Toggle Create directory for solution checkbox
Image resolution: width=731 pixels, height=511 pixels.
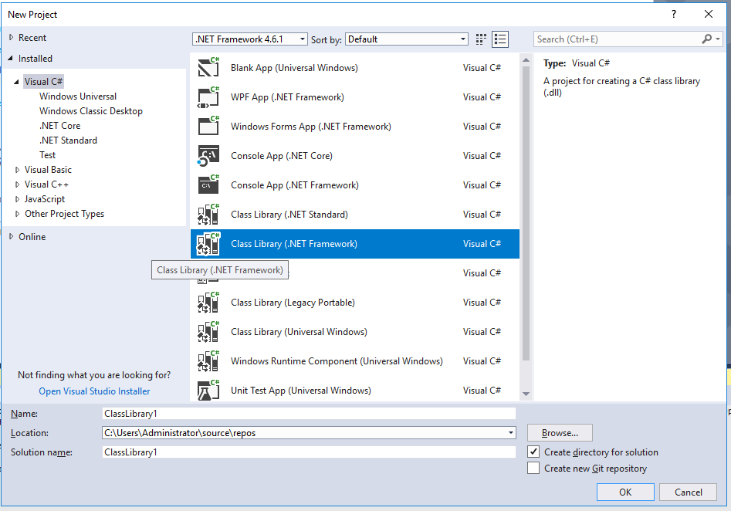(x=533, y=452)
